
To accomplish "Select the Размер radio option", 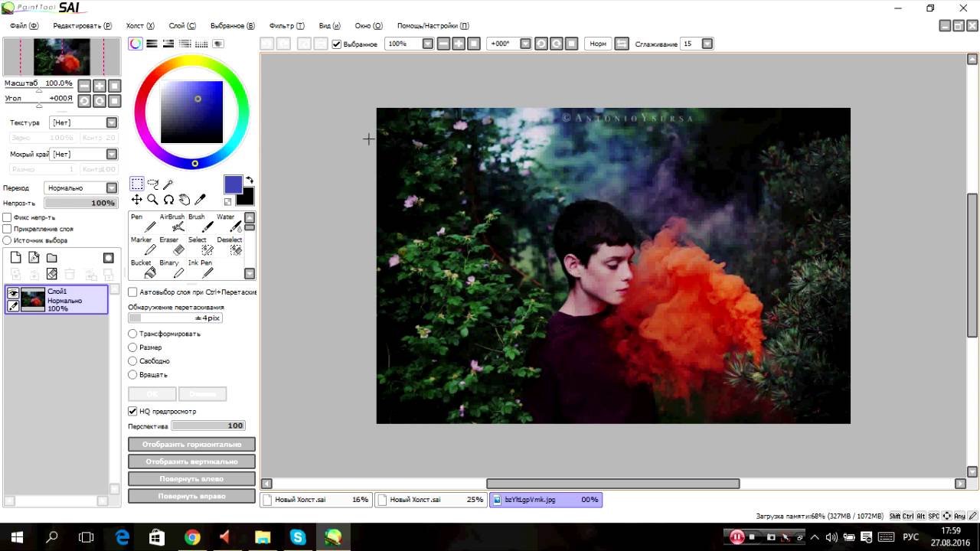I will click(x=132, y=347).
